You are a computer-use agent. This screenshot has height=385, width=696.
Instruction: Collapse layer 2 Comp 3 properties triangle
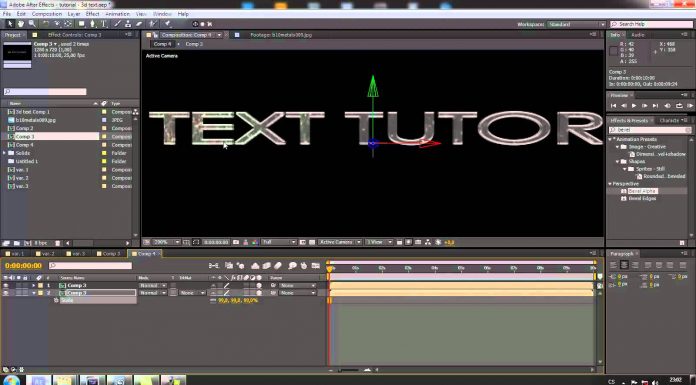33,293
